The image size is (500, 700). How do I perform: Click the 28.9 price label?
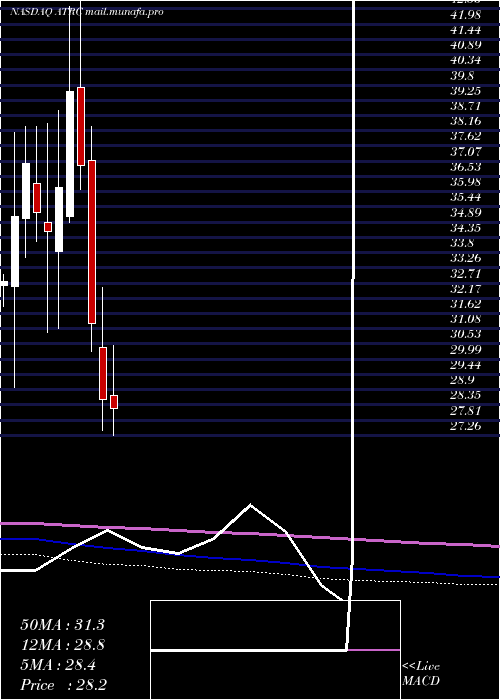click(x=462, y=380)
